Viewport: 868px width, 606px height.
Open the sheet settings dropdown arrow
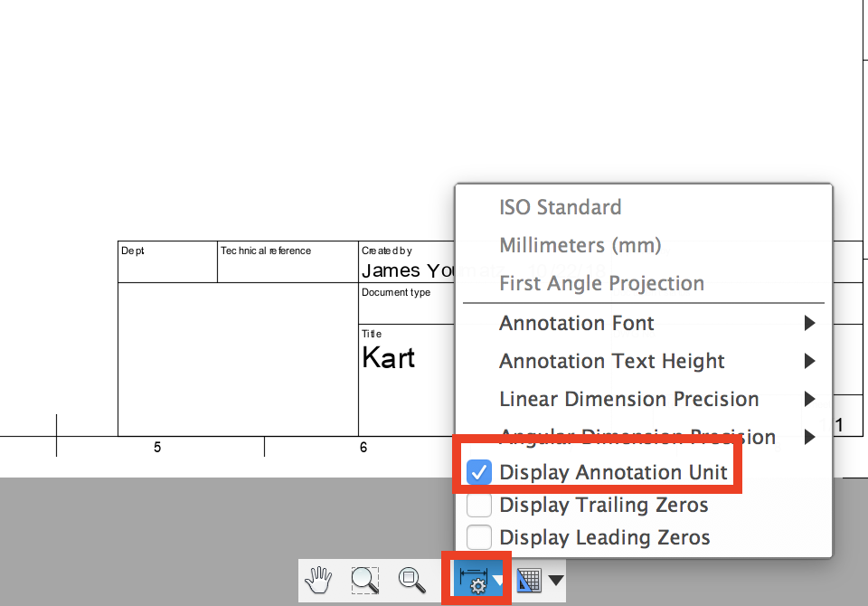click(x=556, y=580)
